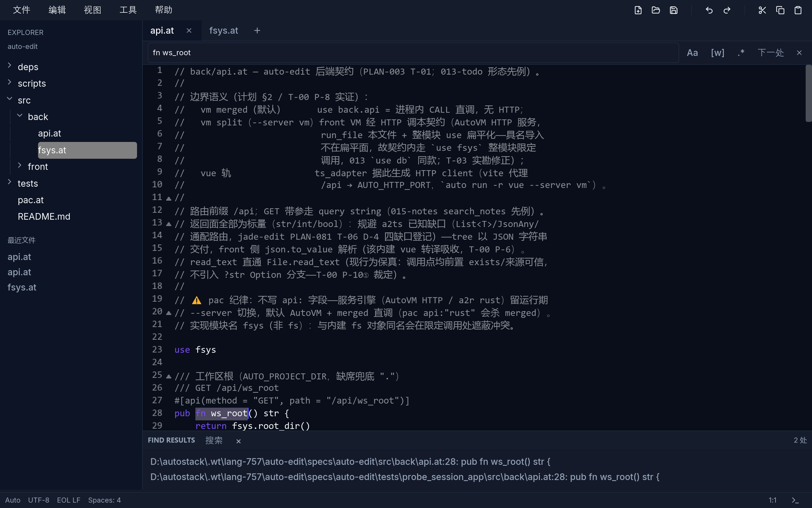Close the find bar
This screenshot has height=508, width=812.
[x=799, y=53]
